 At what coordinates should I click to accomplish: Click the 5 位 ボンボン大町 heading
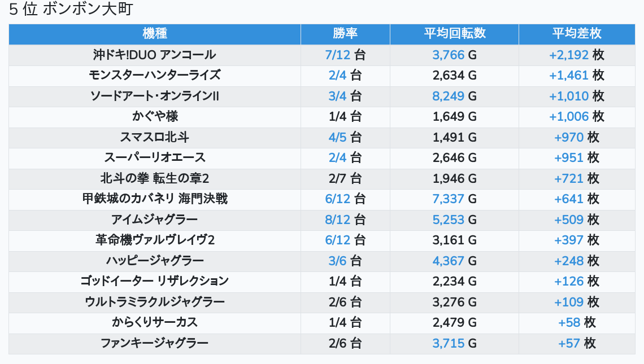pyautogui.click(x=71, y=9)
